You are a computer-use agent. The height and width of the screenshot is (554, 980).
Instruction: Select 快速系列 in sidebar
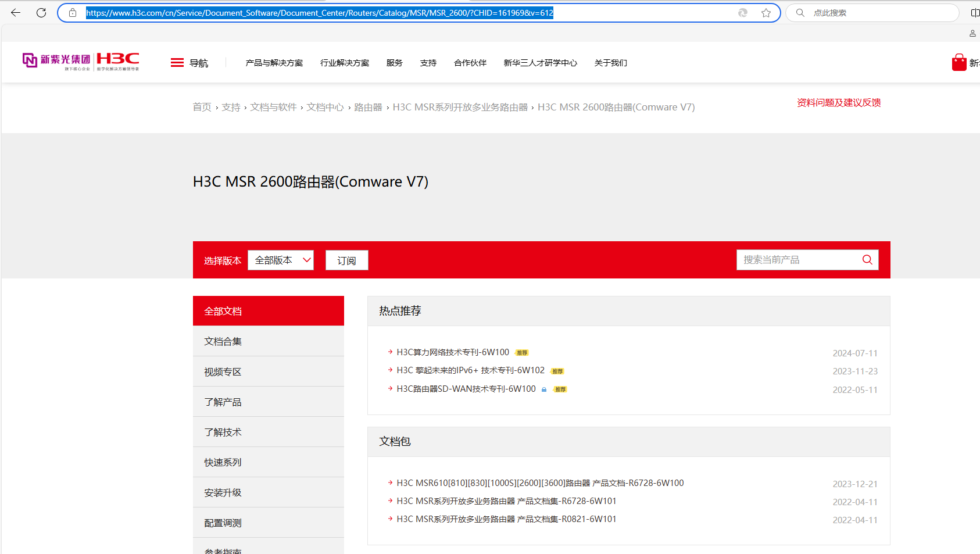coord(269,462)
